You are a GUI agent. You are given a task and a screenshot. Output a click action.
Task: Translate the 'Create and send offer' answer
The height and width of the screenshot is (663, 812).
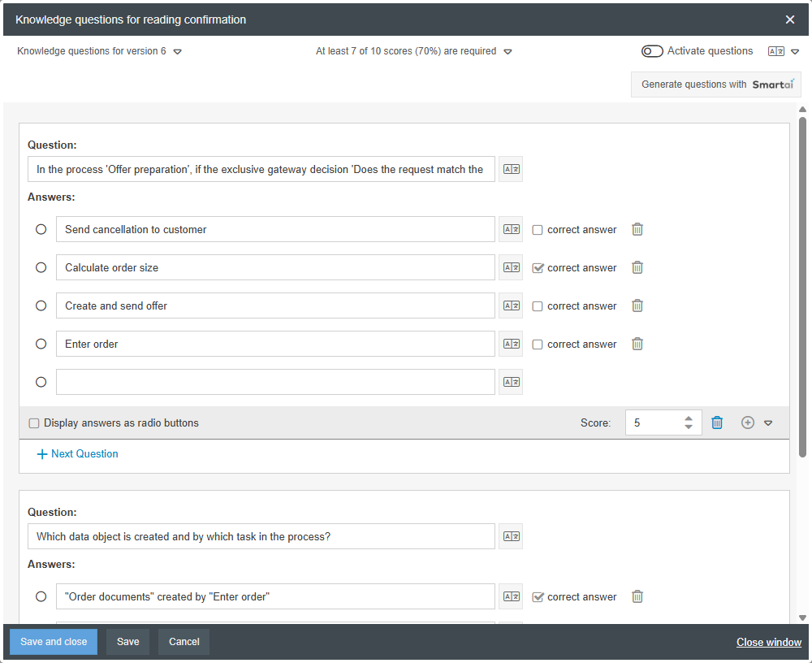click(x=511, y=305)
